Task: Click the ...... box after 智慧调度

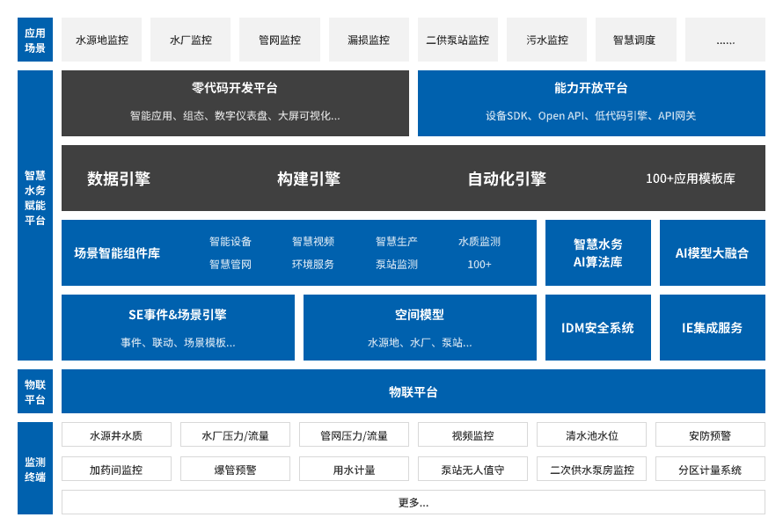Action: [x=725, y=40]
